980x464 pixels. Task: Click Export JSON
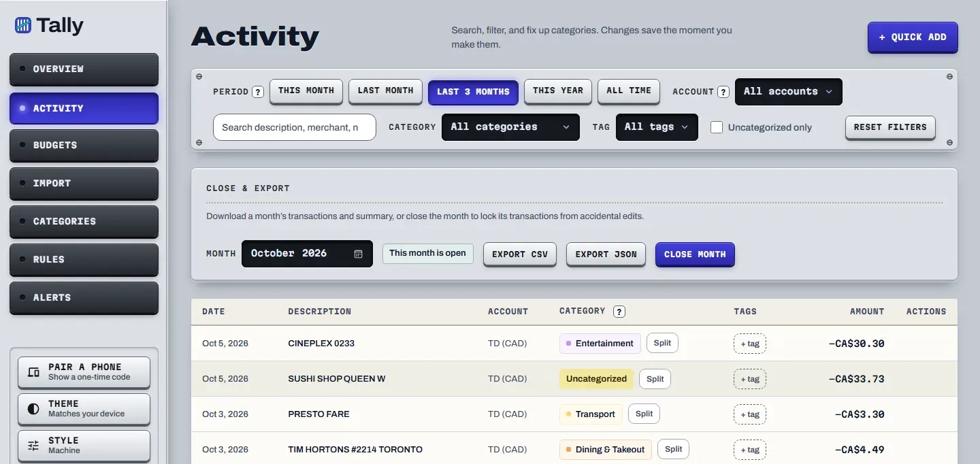(606, 254)
